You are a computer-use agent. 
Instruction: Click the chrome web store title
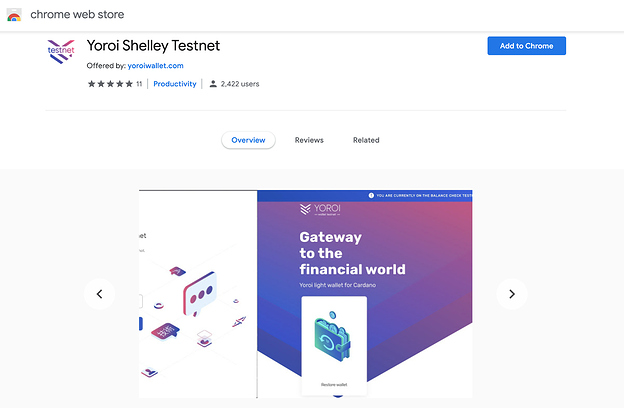tap(77, 15)
